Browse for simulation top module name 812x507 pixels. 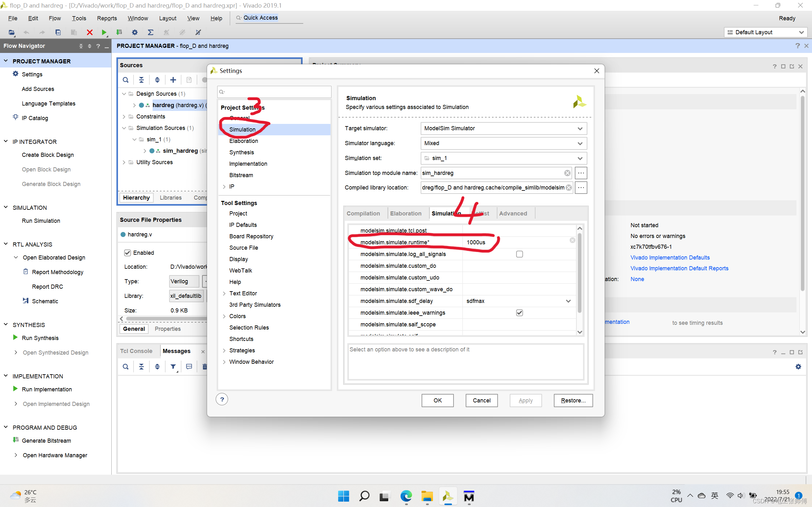point(581,173)
